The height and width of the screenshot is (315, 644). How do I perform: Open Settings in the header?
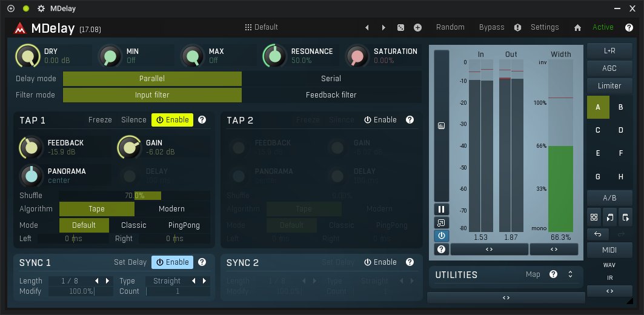(x=545, y=27)
